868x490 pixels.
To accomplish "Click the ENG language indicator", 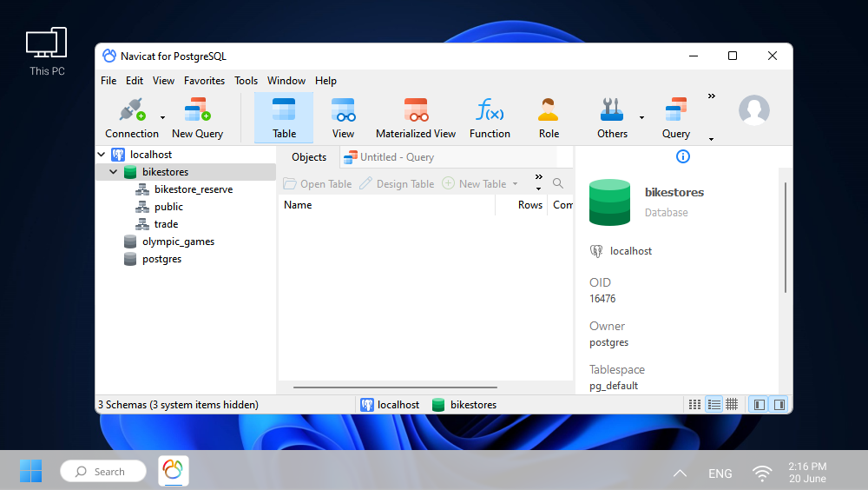I will 720,473.
